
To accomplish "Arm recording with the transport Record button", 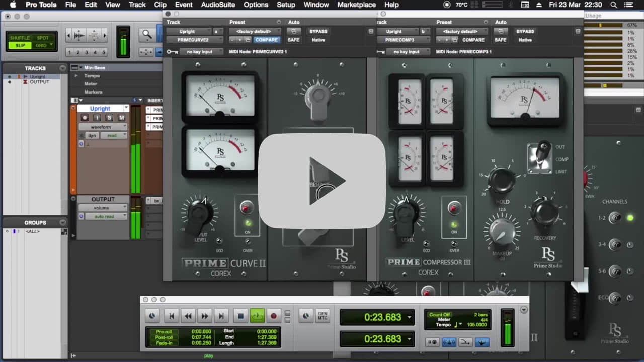I will tap(274, 316).
